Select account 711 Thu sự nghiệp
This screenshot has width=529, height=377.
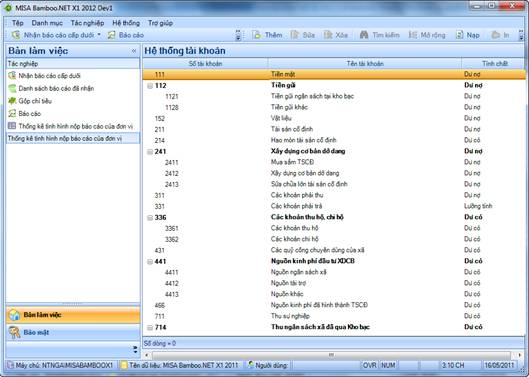point(334,316)
